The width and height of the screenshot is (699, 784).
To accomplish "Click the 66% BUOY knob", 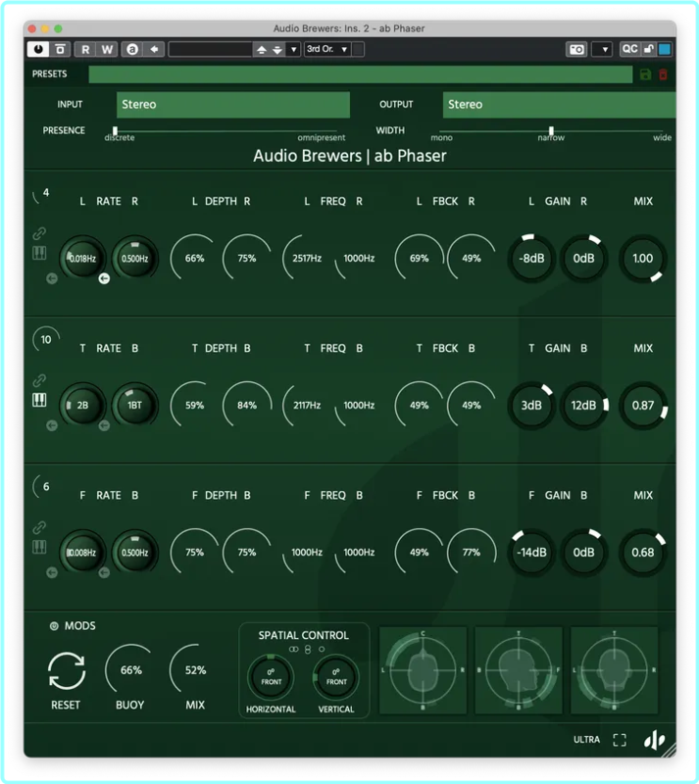I will click(130, 670).
